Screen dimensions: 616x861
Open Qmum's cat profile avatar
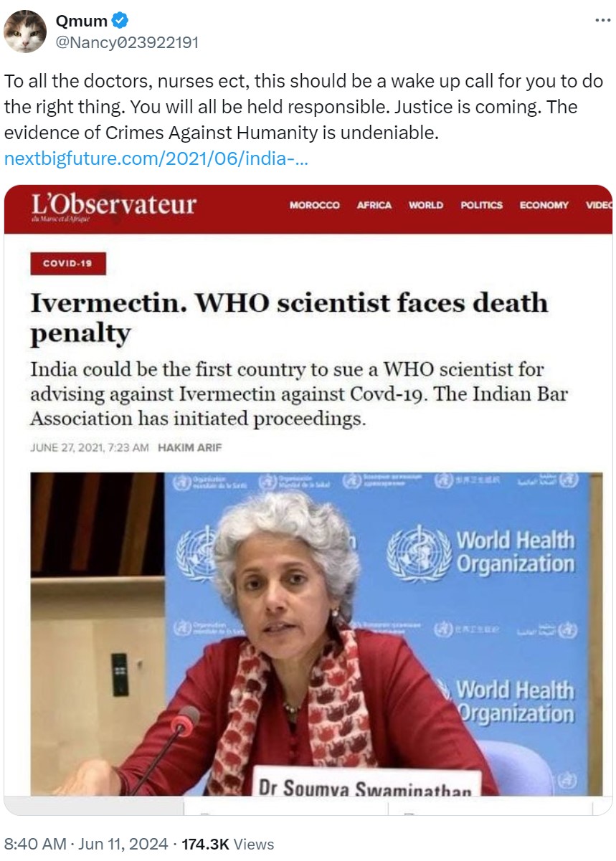[26, 32]
